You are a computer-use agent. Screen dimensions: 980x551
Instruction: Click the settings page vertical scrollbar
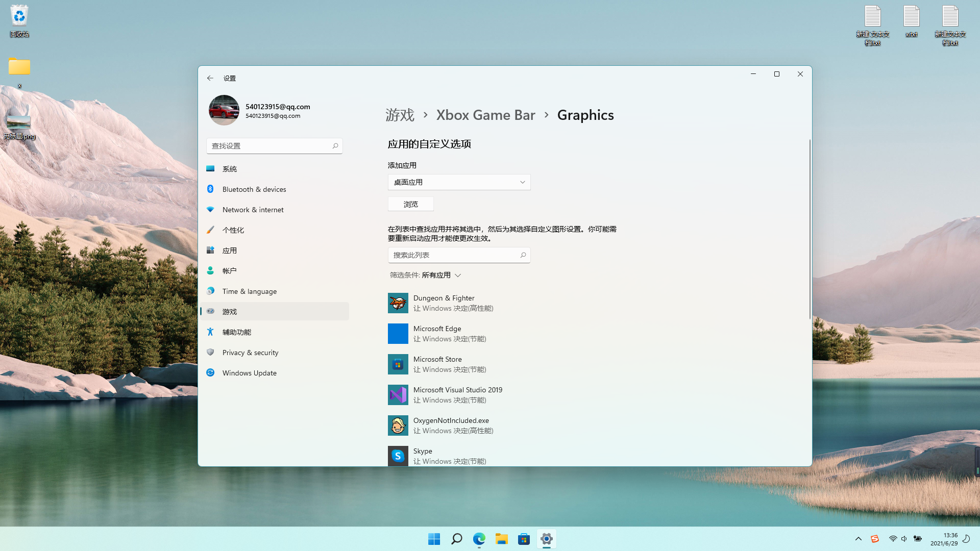point(810,230)
